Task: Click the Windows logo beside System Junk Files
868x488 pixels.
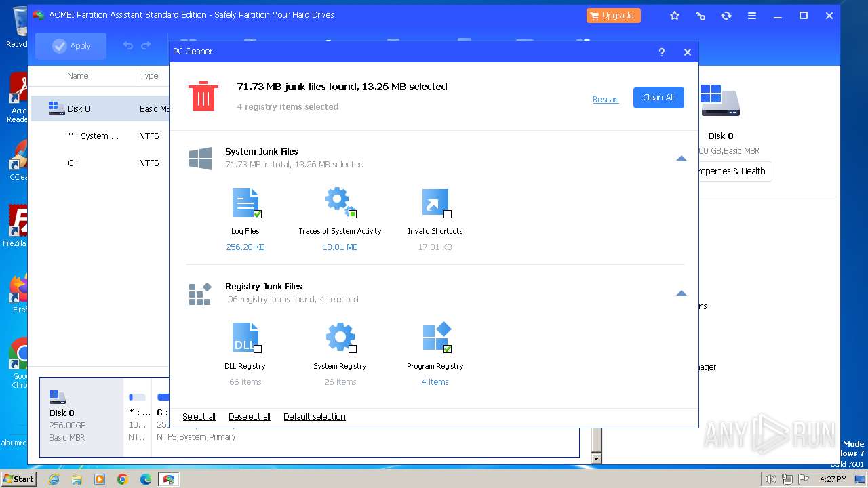Action: point(201,159)
